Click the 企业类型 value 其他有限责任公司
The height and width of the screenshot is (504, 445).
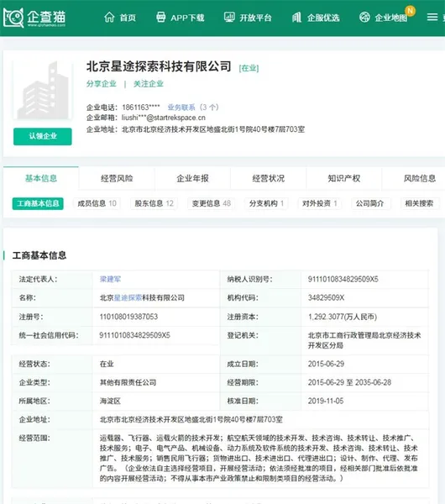click(x=128, y=382)
